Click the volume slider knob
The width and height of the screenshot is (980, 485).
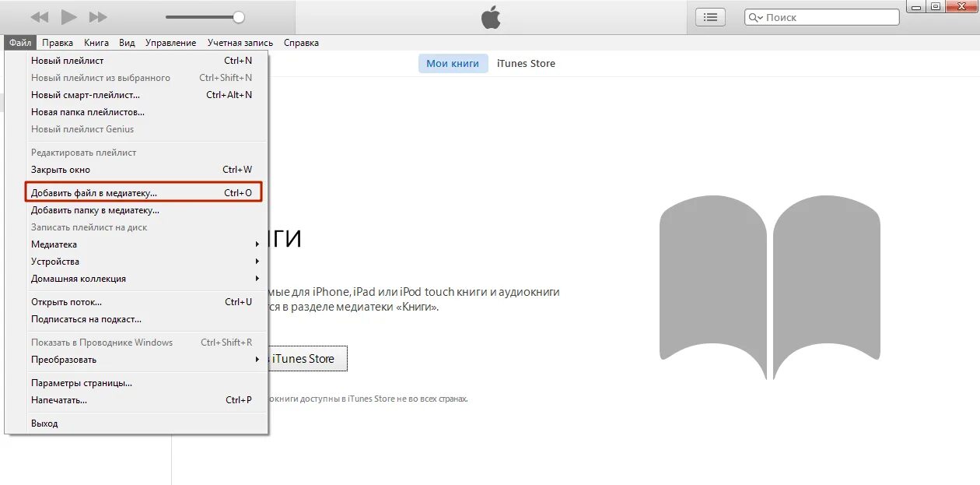coord(239,17)
